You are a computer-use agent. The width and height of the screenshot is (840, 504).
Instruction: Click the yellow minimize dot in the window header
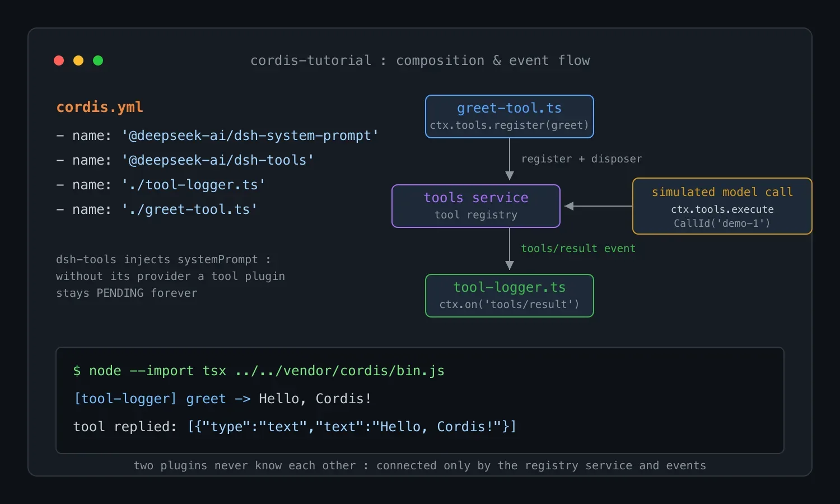(x=78, y=60)
